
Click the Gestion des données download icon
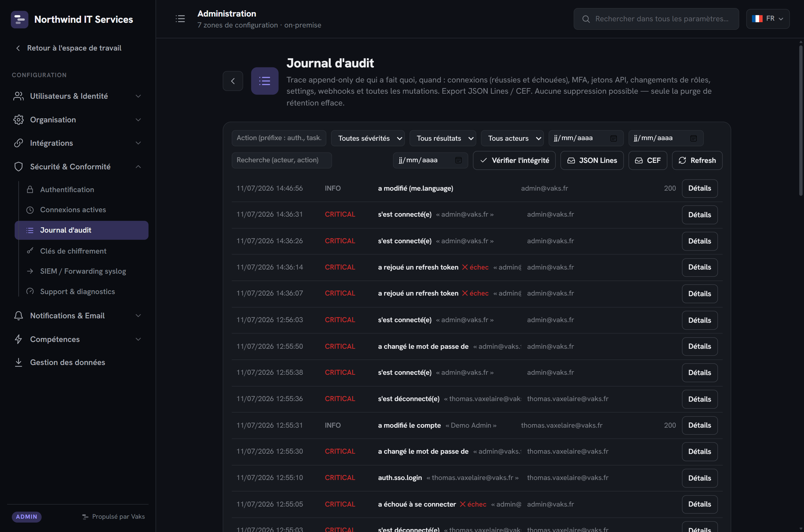pyautogui.click(x=19, y=362)
